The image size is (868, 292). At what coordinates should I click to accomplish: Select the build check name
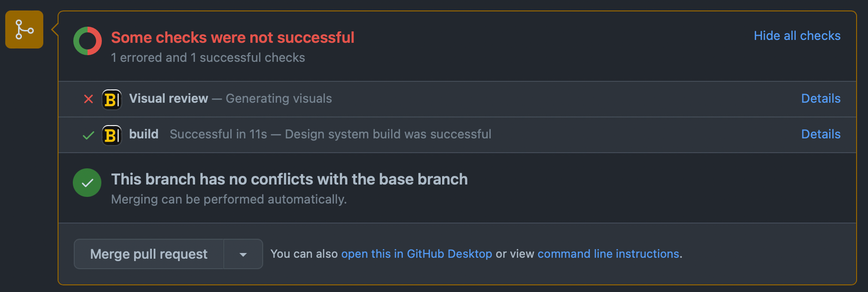coord(144,134)
